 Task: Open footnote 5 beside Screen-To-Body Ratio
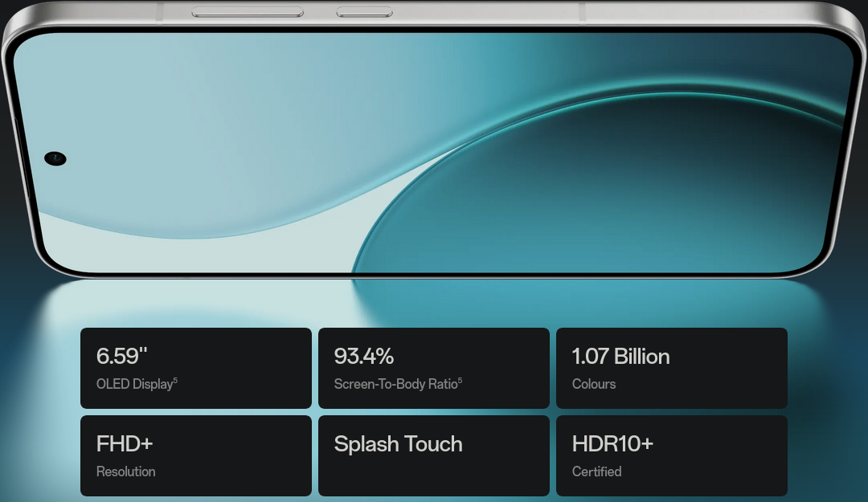point(461,381)
